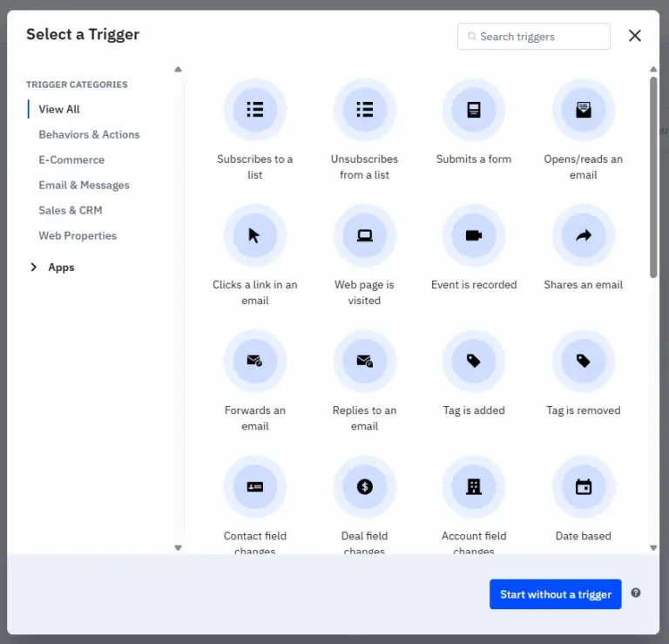Viewport: 669px width, 644px height.
Task: Show the View All trigger category
Action: click(x=59, y=109)
